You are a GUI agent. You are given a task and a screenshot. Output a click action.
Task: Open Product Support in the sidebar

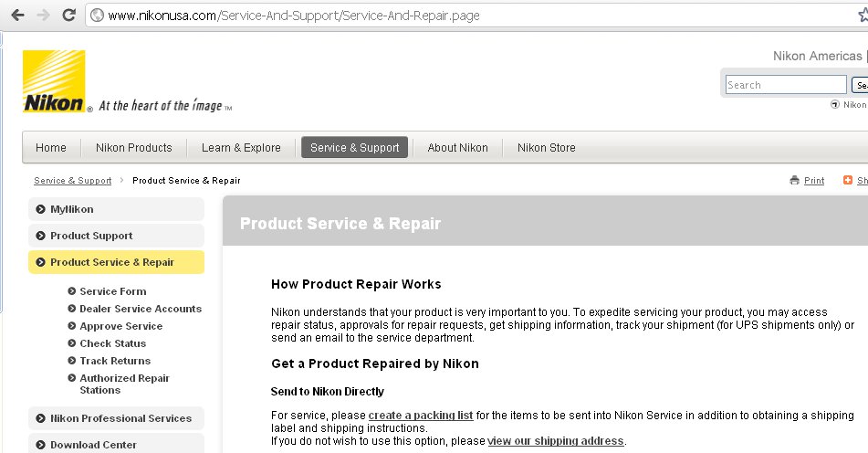click(x=116, y=236)
